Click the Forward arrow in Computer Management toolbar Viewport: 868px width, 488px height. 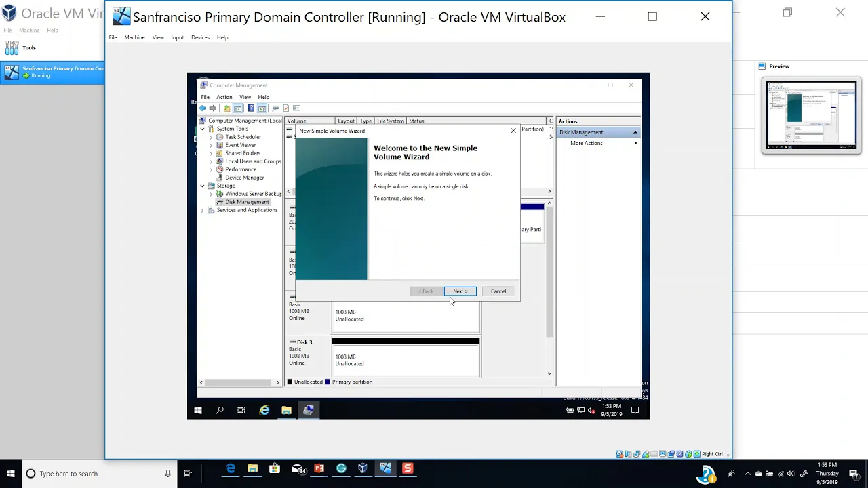pos(213,108)
